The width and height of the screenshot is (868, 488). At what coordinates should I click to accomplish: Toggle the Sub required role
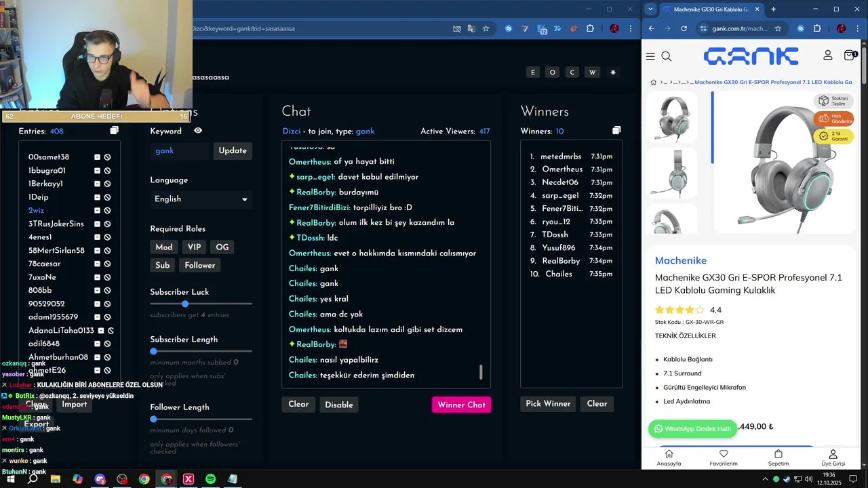(x=163, y=266)
